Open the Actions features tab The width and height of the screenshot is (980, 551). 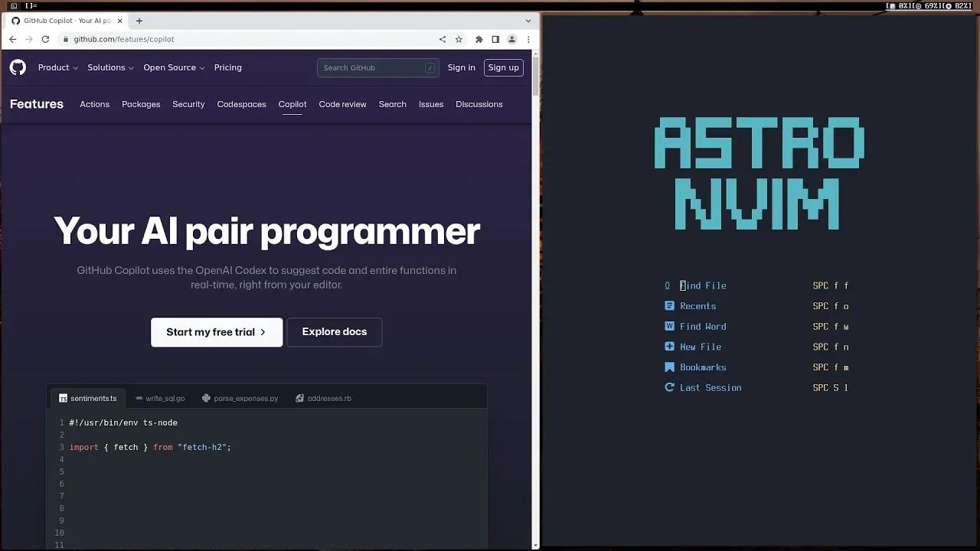pyautogui.click(x=94, y=104)
